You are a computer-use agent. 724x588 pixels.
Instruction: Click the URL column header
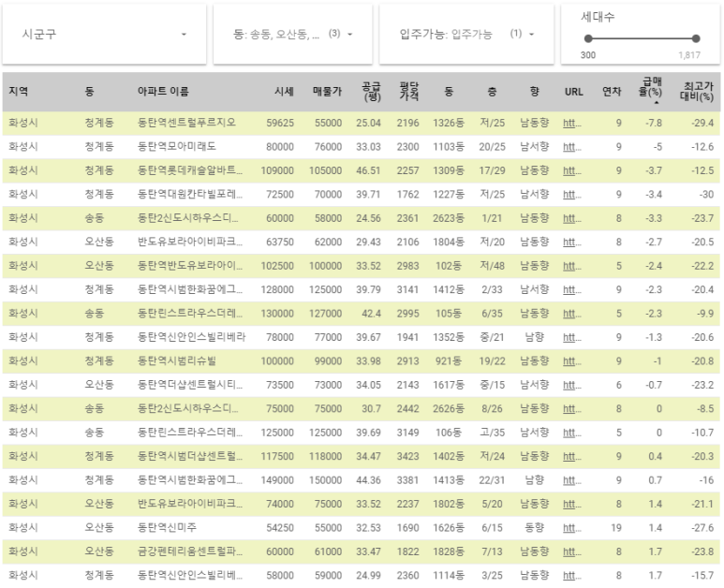pos(573,92)
